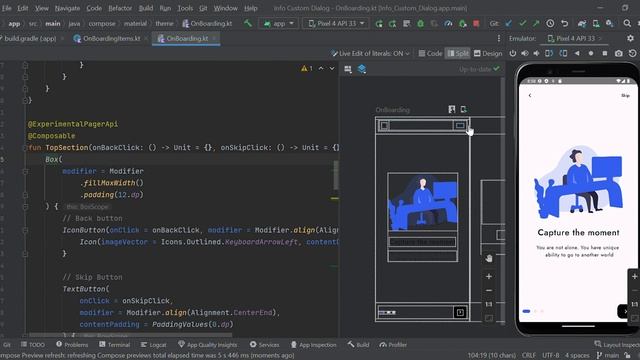
Task: Click emulator rotate right icon
Action: [563, 53]
